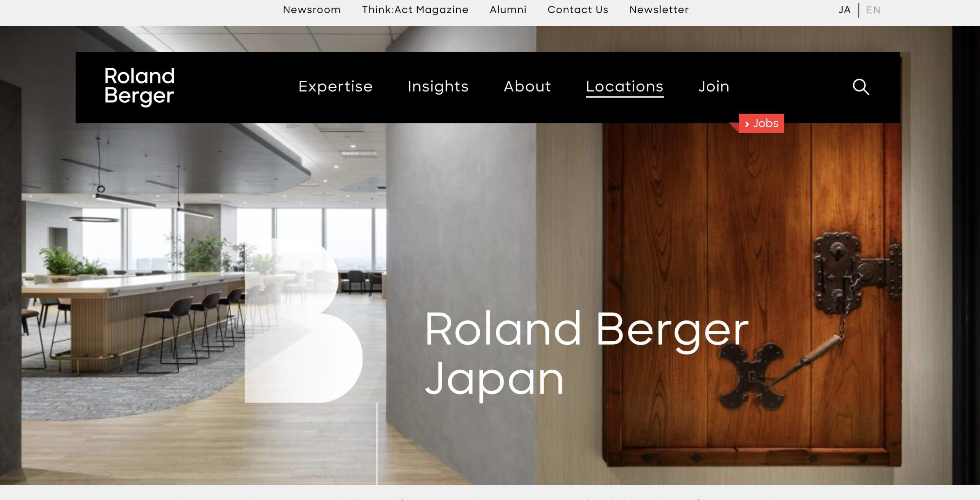Open the search magnifier icon
The image size is (980, 500).
[x=861, y=87]
